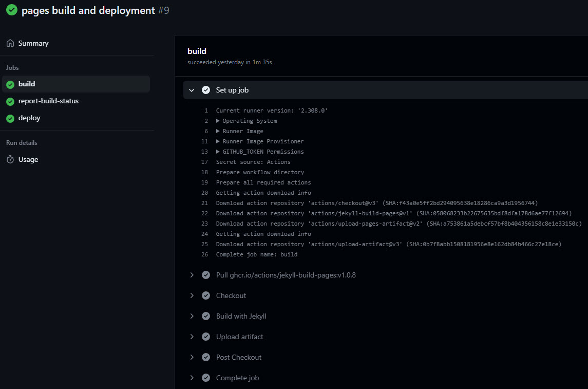Click log line number 17
Screen dimensions: 588x389
point(204,162)
